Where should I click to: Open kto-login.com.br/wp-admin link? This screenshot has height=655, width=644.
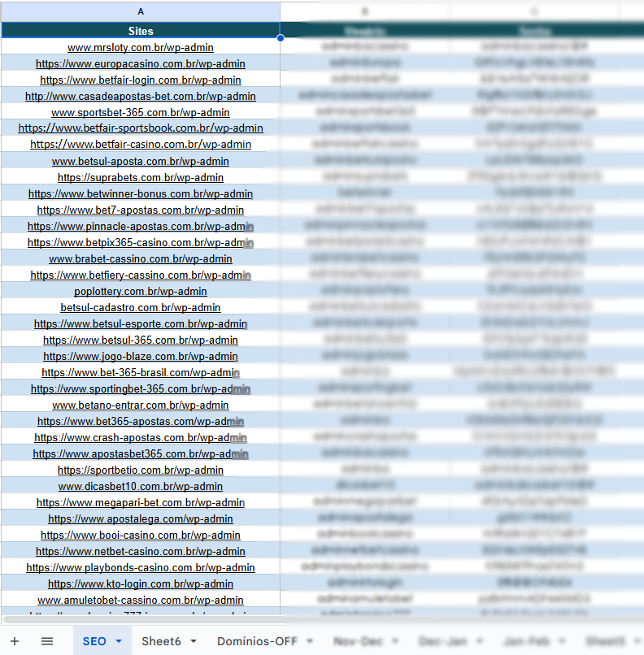141,585
